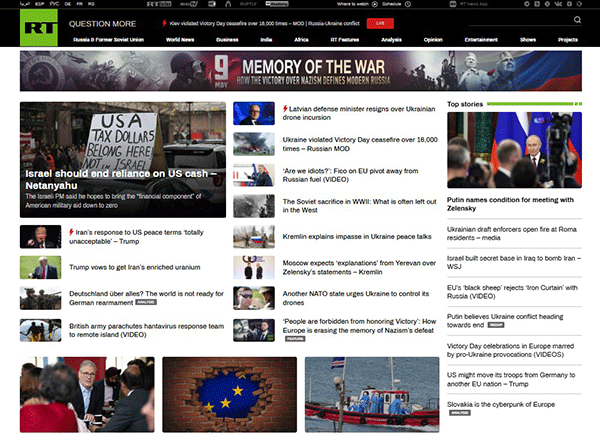Open People are forbidden from honoring Victory headline

click(359, 326)
